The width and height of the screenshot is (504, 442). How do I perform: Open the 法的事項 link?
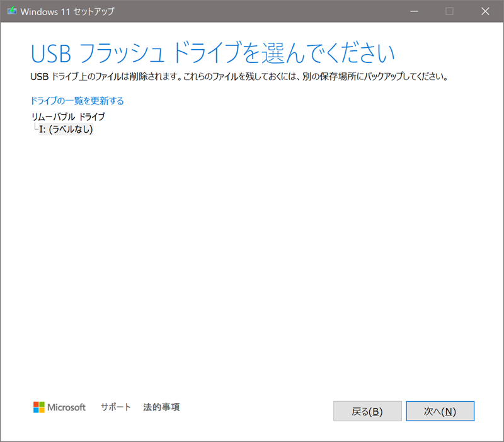(x=161, y=407)
